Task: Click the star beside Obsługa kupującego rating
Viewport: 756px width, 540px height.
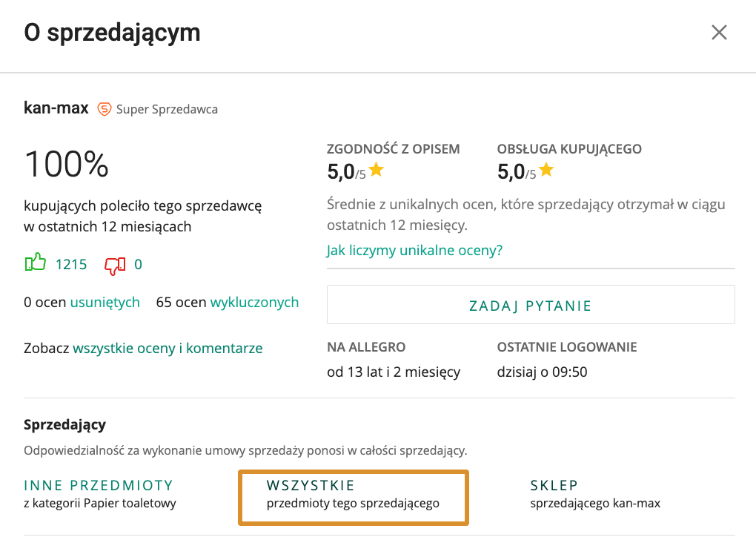Action: pyautogui.click(x=546, y=170)
